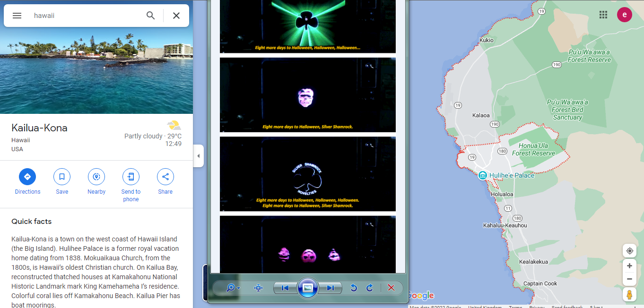Click the Kahaluu-Keauhou map label
Viewport: 644px width, 308px height.
505,225
